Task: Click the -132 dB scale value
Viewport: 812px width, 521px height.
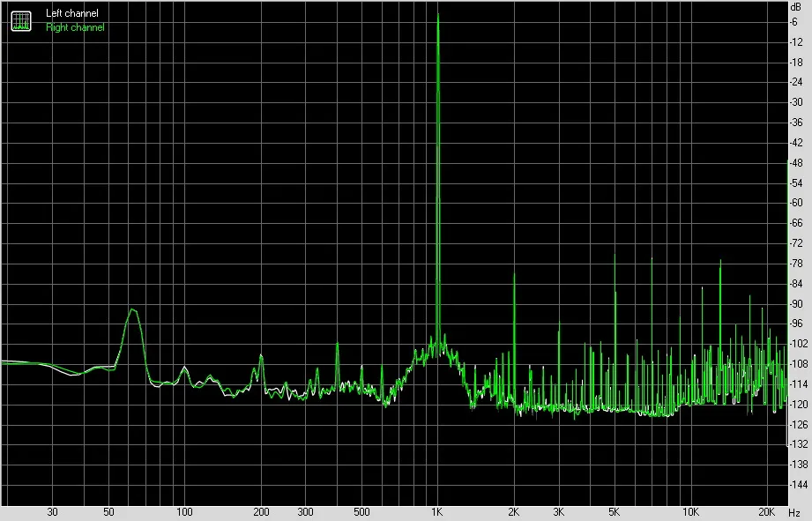Action: coord(798,443)
